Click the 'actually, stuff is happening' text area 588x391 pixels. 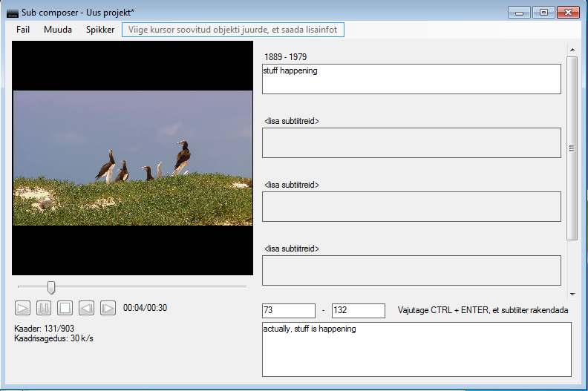pos(416,349)
